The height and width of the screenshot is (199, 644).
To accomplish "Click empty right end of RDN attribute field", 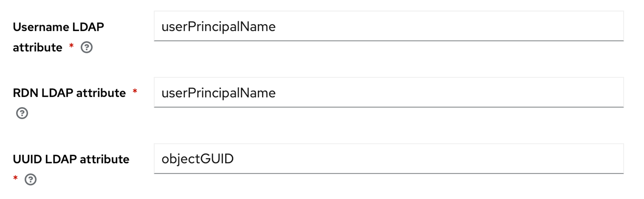I will (555, 93).
